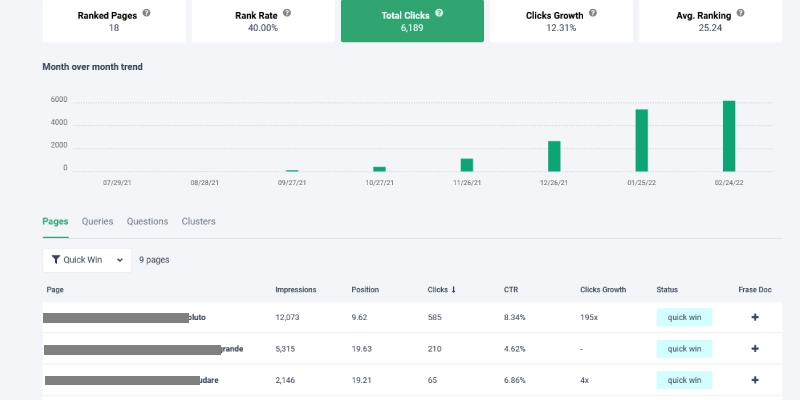This screenshot has height=400, width=800.
Task: Sort by the CTR column header
Action: (x=511, y=290)
